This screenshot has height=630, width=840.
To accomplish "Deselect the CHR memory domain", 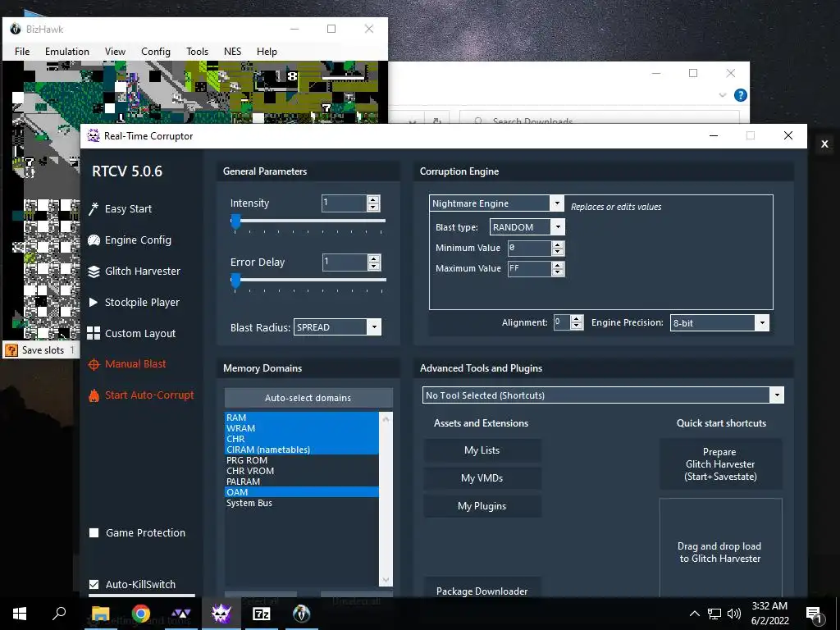I will (302, 439).
